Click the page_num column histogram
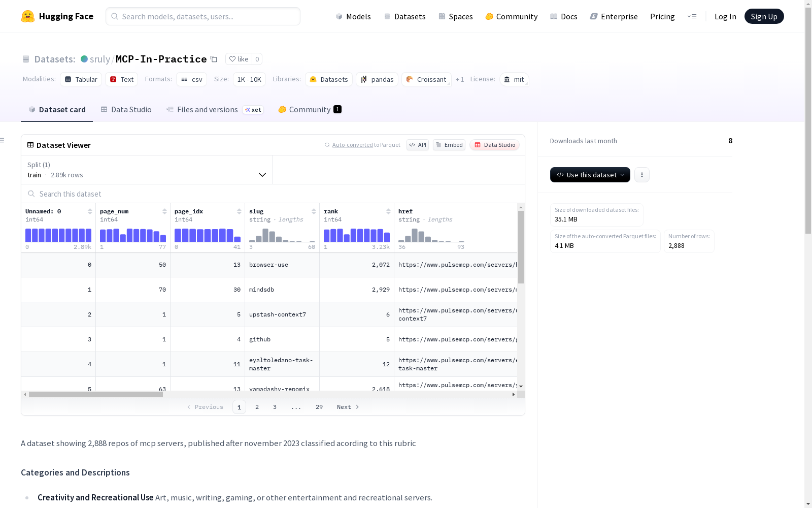The height and width of the screenshot is (508, 812). pos(133,235)
